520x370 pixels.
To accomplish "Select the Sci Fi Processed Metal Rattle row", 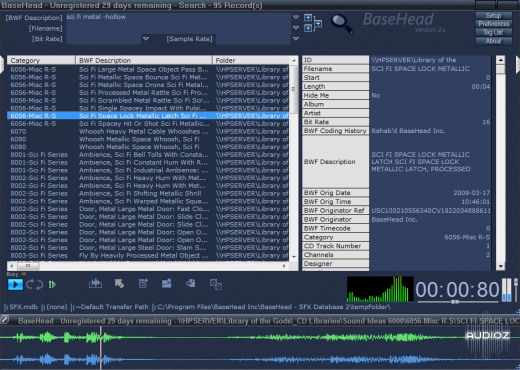I will click(149, 93).
